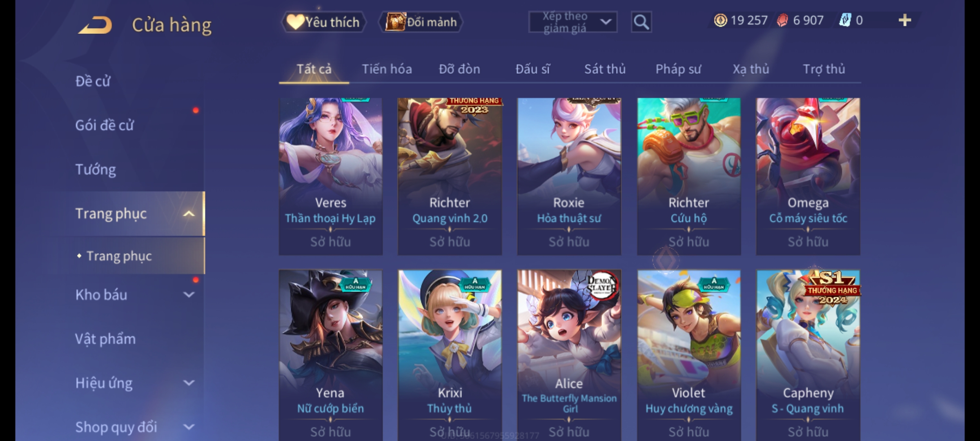Tap the blue voucher currency icon
Screen dimensions: 980x441
click(x=845, y=20)
